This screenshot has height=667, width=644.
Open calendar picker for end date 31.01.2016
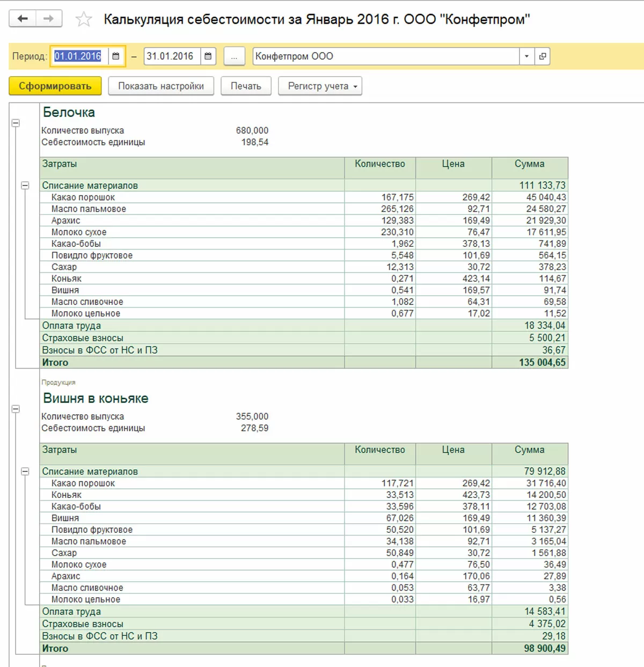coord(208,56)
